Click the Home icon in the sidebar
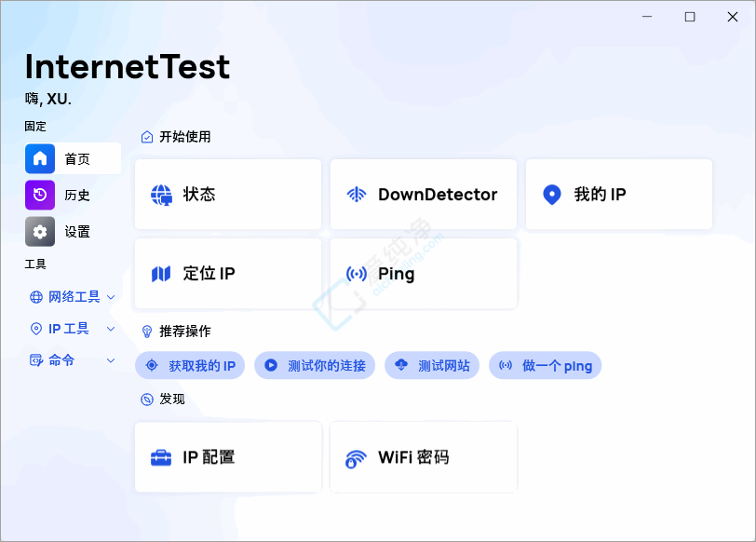This screenshot has width=756, height=542. point(40,158)
